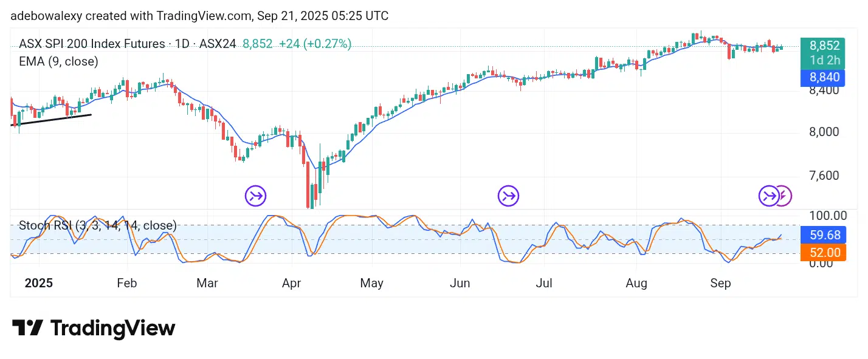The image size is (868, 359).
Task: Click the rollover event marker in mid-March
Action: coord(255,196)
